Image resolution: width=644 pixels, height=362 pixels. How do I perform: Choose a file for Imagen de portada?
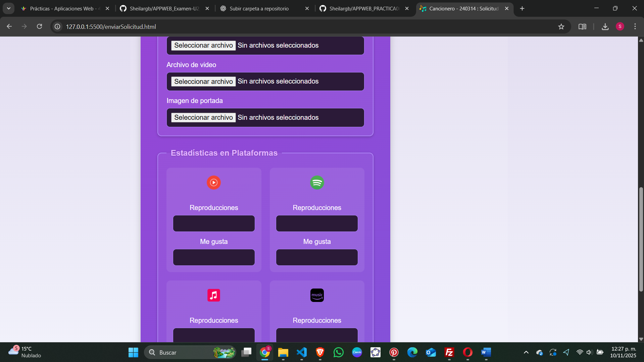point(203,117)
